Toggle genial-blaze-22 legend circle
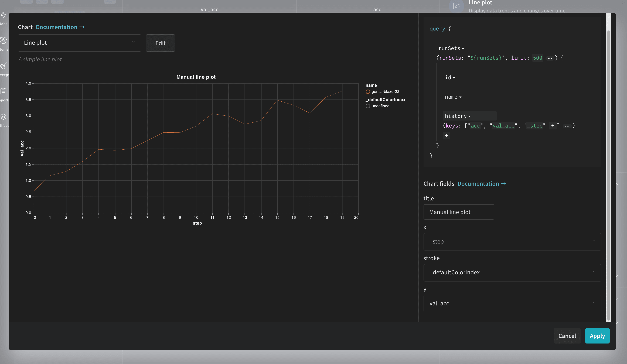This screenshot has height=364, width=627. (x=368, y=92)
